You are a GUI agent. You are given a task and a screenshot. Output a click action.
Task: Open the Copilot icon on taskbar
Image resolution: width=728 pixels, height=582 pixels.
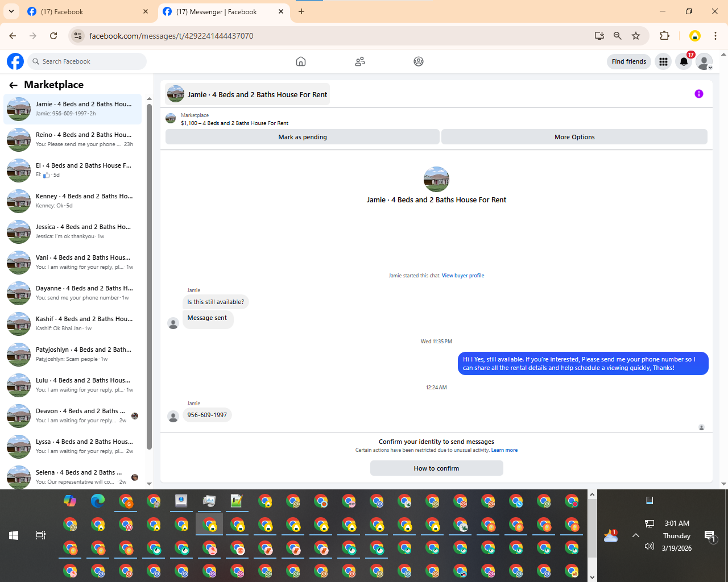[x=70, y=501]
